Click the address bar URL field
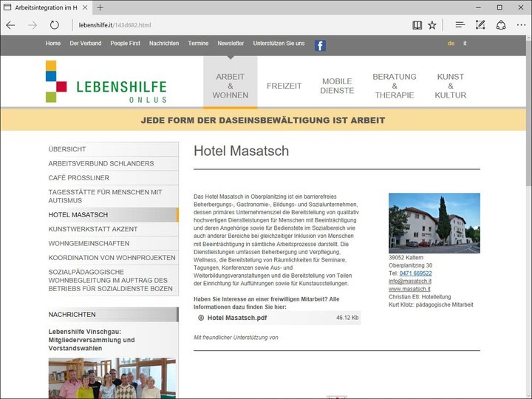Screen dimensions: 532x399 point(237,25)
